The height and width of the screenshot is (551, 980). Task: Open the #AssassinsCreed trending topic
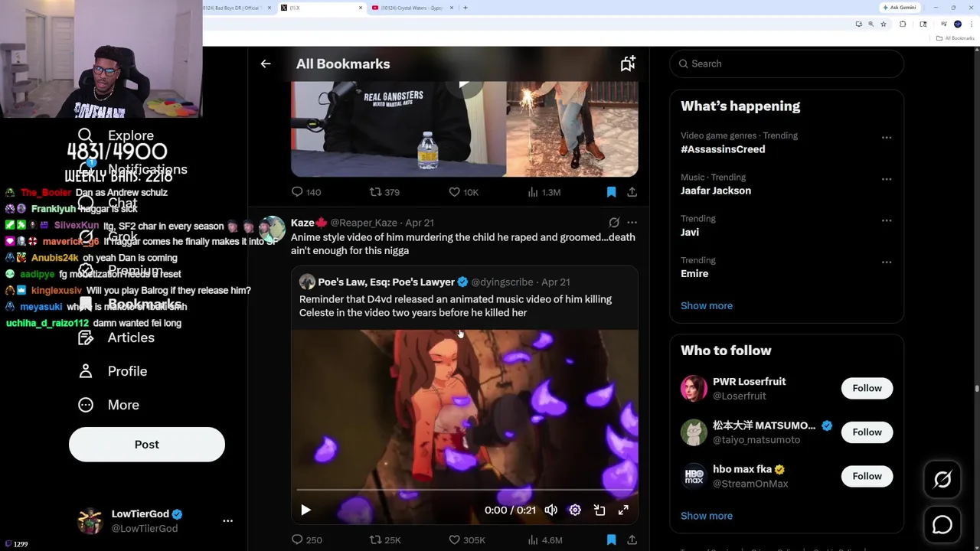click(723, 149)
